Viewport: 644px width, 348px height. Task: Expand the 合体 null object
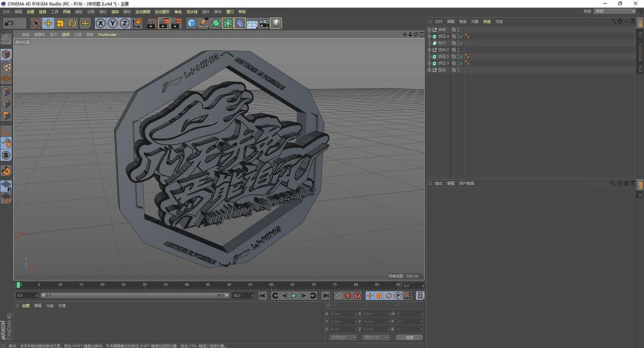click(429, 30)
